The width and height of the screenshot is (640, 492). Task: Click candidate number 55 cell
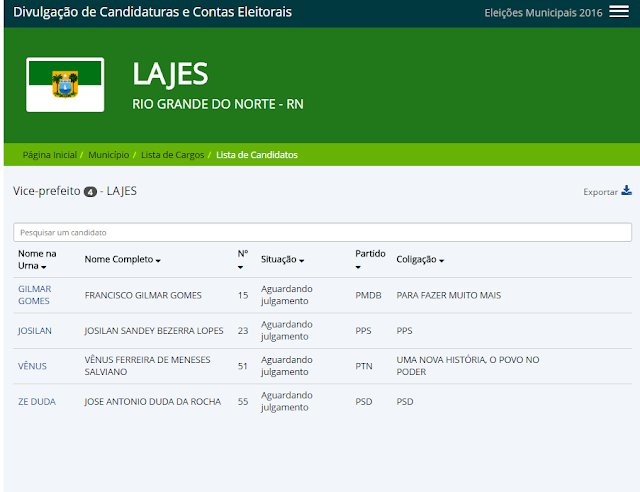pos(243,401)
